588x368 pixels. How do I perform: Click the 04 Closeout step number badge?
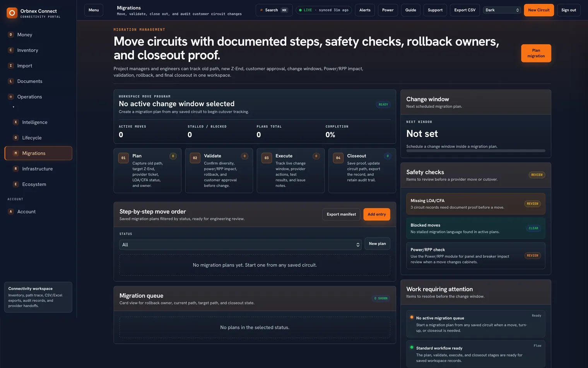click(x=338, y=158)
